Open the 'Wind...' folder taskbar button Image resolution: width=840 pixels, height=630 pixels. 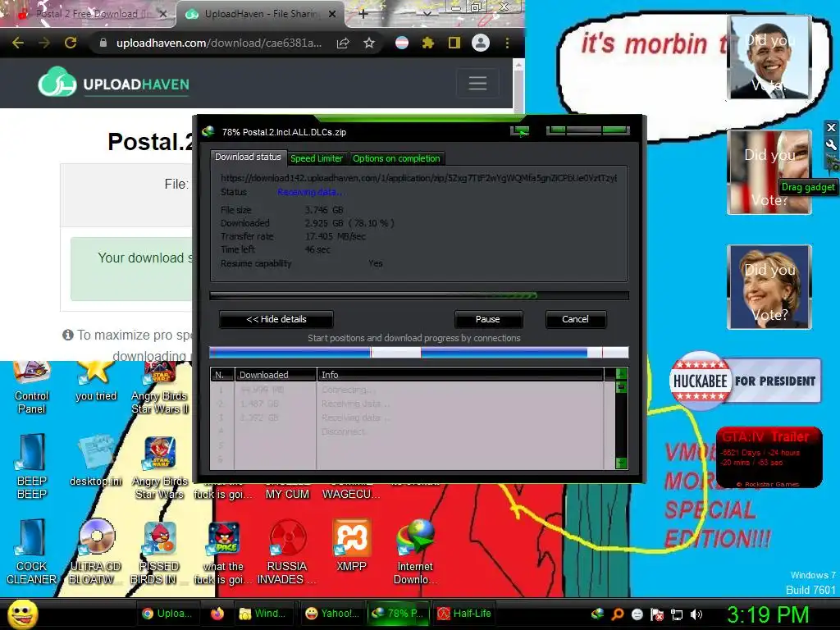(265, 614)
